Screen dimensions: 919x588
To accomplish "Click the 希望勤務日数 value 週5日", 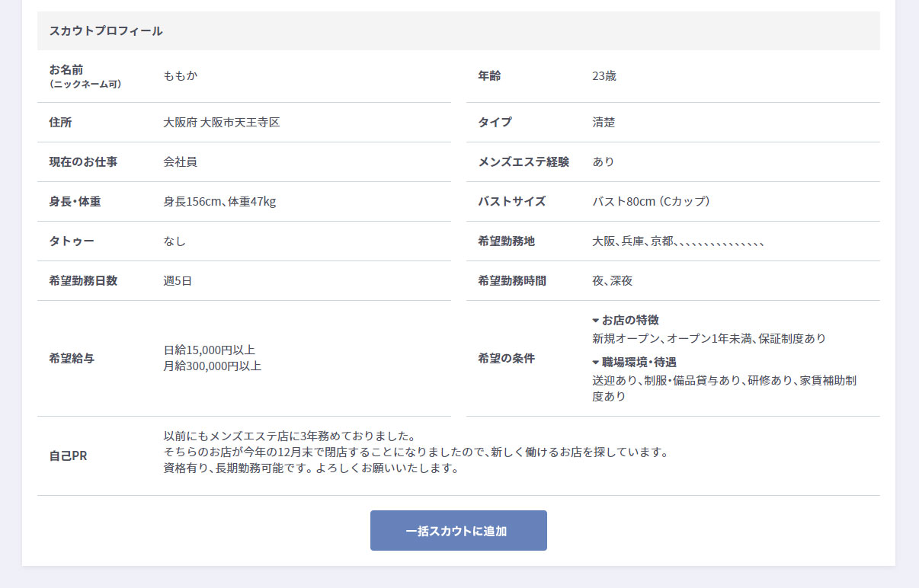I will point(178,280).
